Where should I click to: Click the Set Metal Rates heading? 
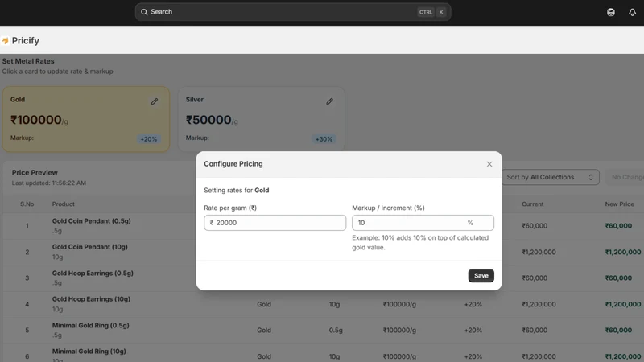click(x=28, y=61)
